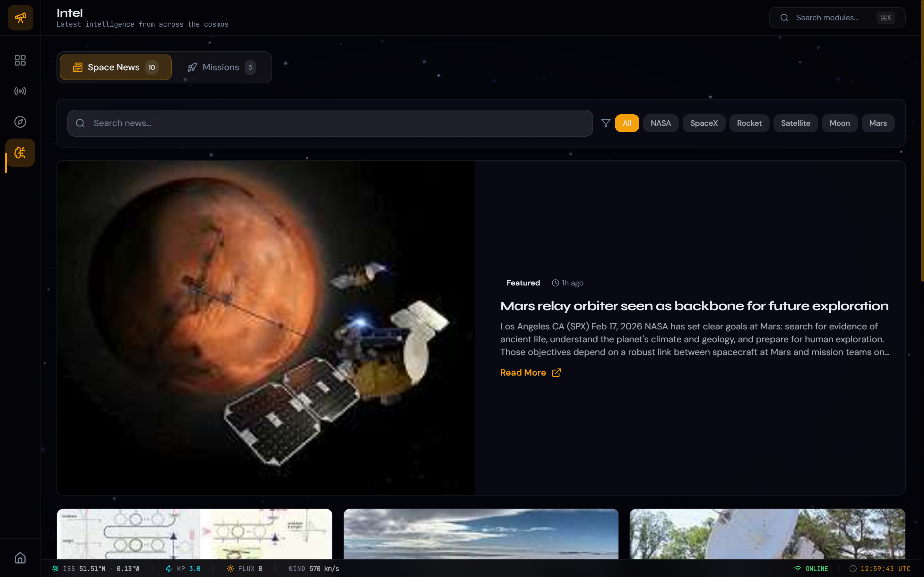This screenshot has width=924, height=577.
Task: Enable the Mars filter chip
Action: pyautogui.click(x=877, y=123)
